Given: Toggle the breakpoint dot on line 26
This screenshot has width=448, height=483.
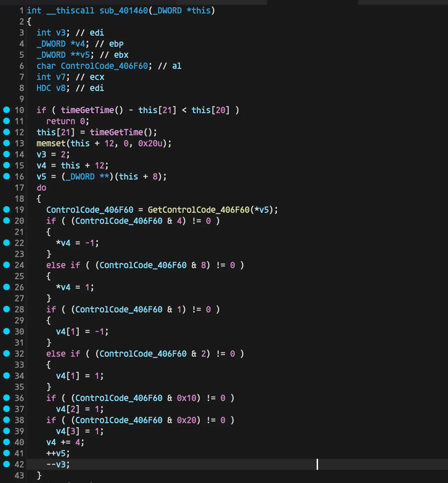Looking at the screenshot, I should click(7, 287).
